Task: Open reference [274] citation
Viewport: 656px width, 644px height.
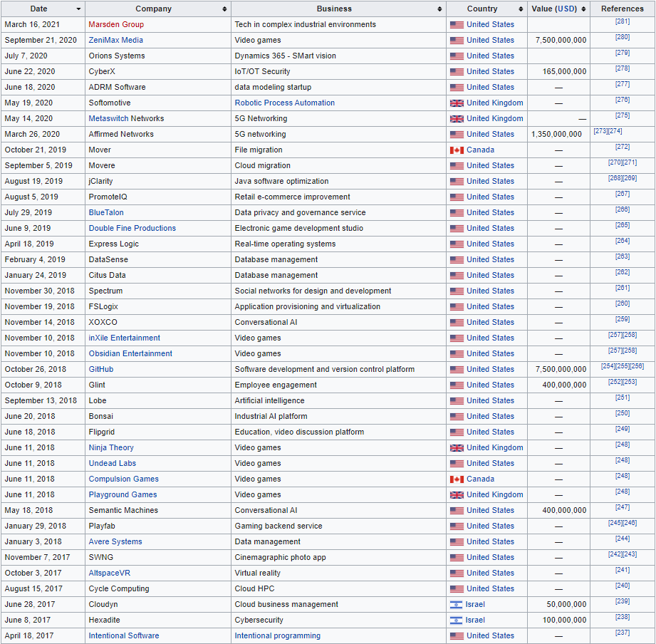Action: [x=615, y=131]
